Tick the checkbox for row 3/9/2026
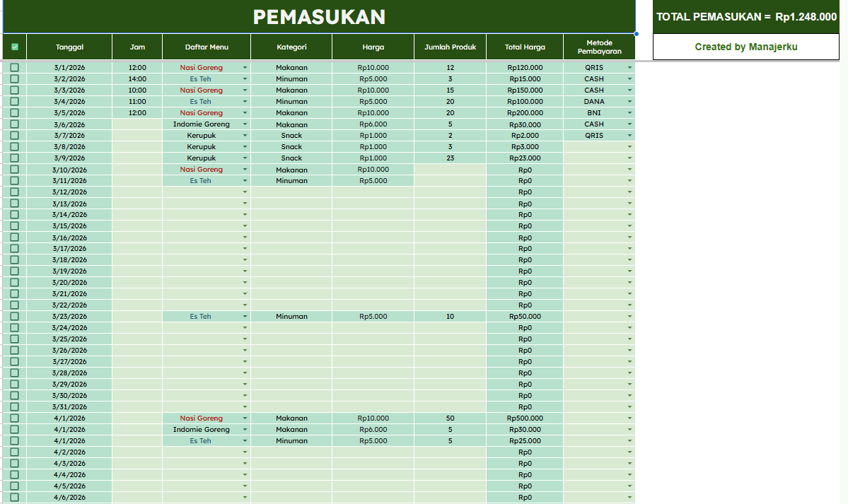The image size is (848, 504). pyautogui.click(x=15, y=158)
